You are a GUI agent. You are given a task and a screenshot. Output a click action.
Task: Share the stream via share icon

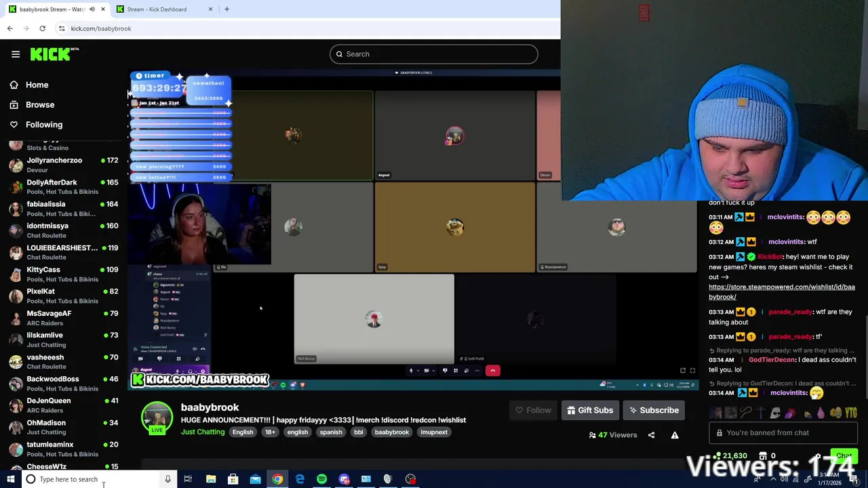coord(651,435)
